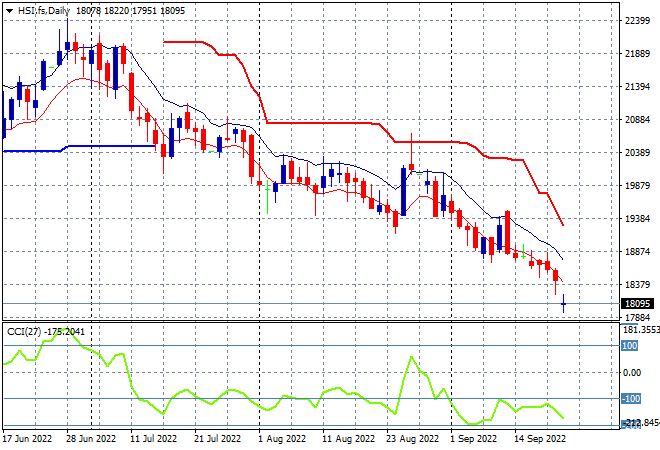Click the chart menu triangle beside HSI,fs,Daily
660x450 pixels.
point(9,11)
